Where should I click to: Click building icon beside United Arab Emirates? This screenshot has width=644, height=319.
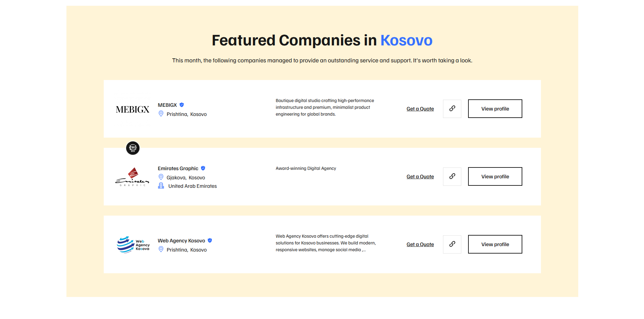(x=161, y=185)
